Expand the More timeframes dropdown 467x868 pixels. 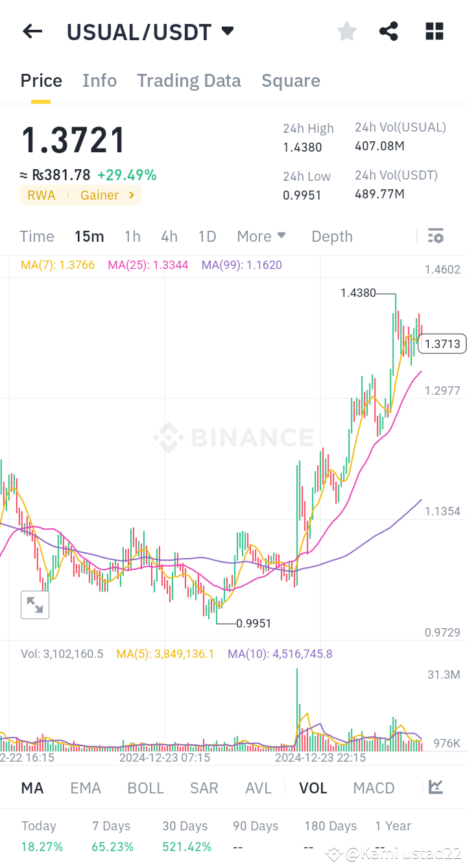pyautogui.click(x=261, y=236)
